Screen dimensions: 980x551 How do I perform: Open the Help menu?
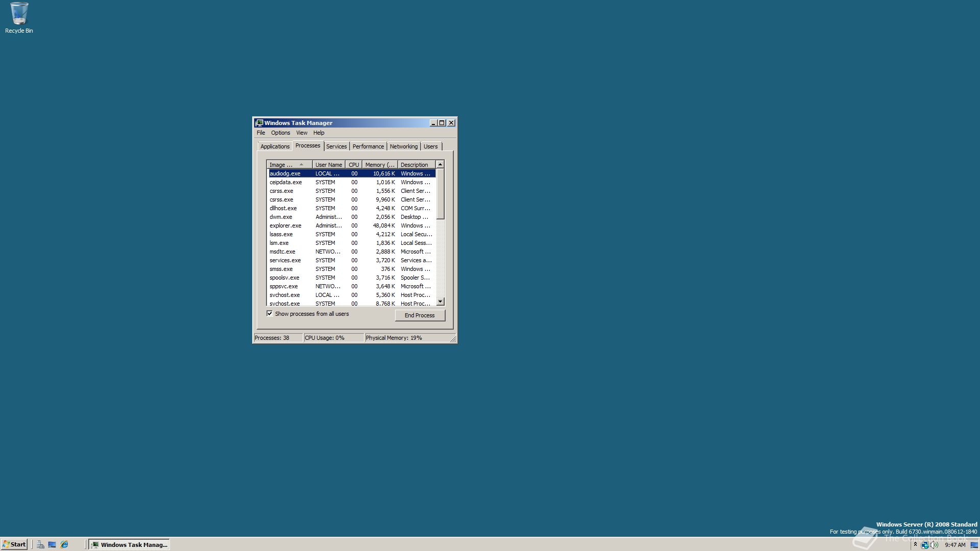coord(318,133)
